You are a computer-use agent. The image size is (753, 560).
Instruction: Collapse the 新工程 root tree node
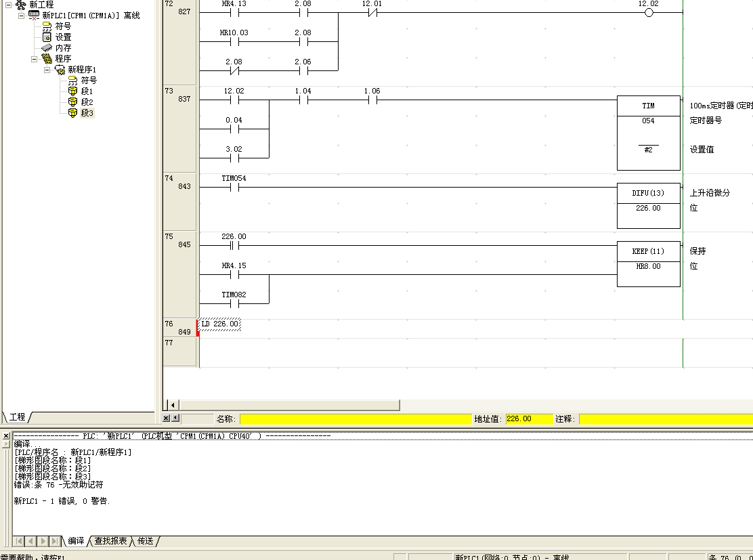pos(9,5)
